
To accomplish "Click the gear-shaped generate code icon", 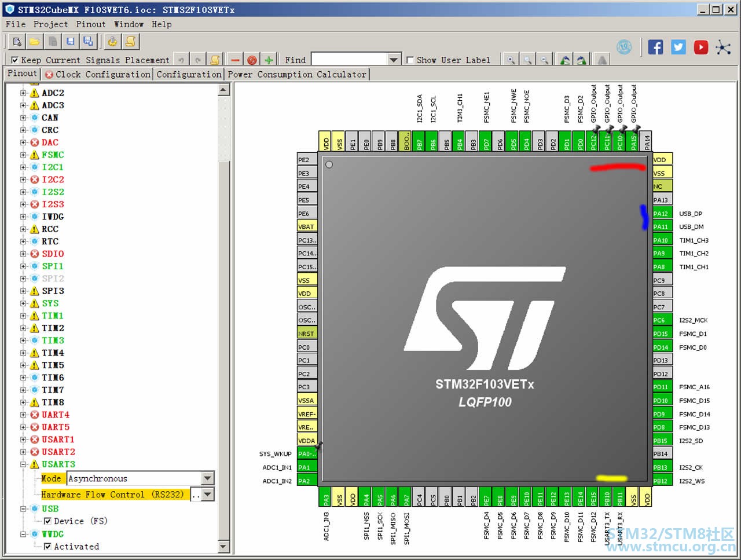I will tap(112, 42).
